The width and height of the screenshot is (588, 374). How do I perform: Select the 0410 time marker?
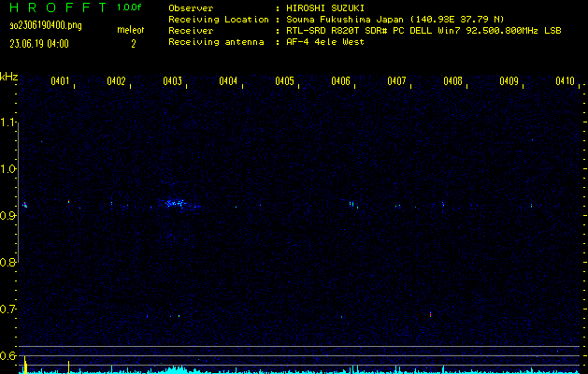(565, 81)
